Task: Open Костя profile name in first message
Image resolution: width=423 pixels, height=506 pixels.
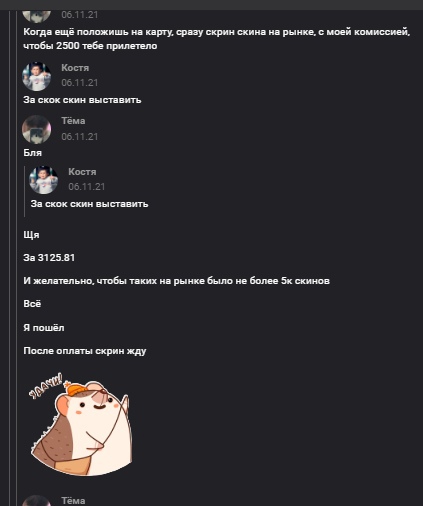Action: tap(75, 68)
